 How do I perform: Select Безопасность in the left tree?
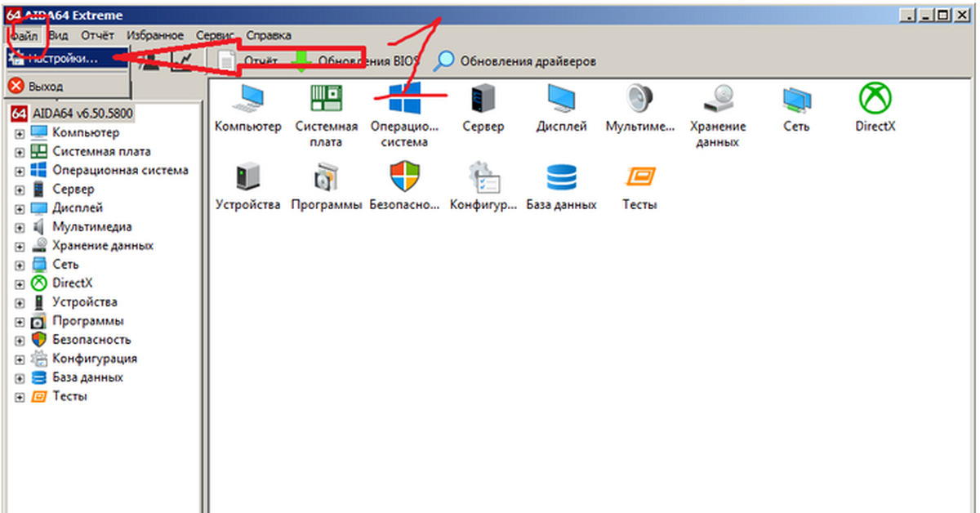click(91, 339)
